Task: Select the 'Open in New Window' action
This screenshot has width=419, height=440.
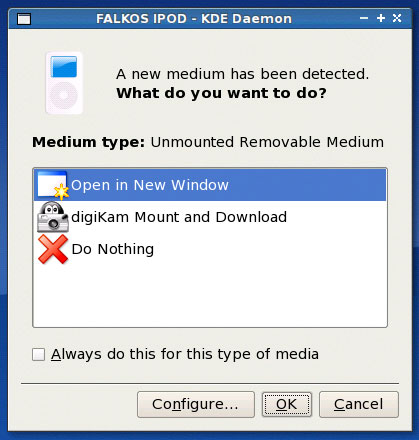Action: [210, 185]
